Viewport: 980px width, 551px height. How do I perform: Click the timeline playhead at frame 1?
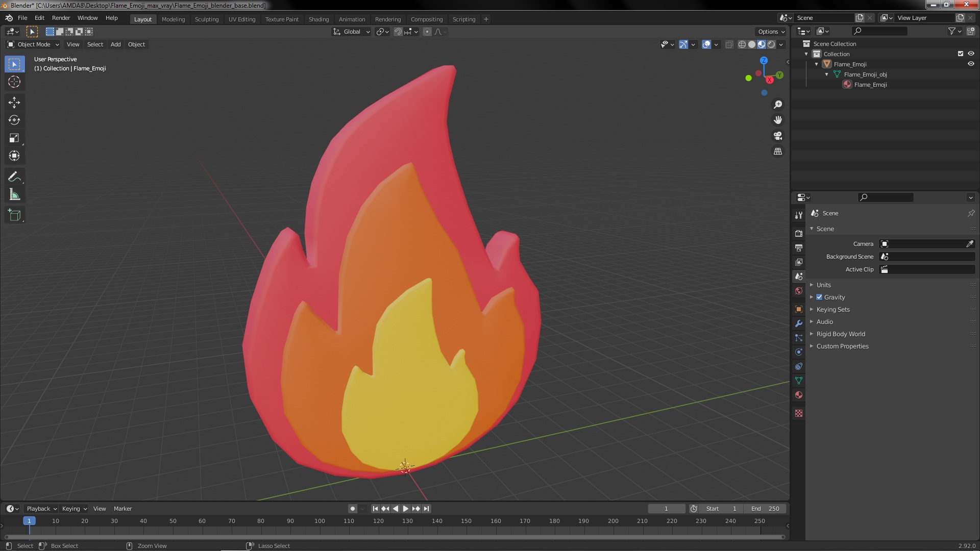tap(29, 521)
